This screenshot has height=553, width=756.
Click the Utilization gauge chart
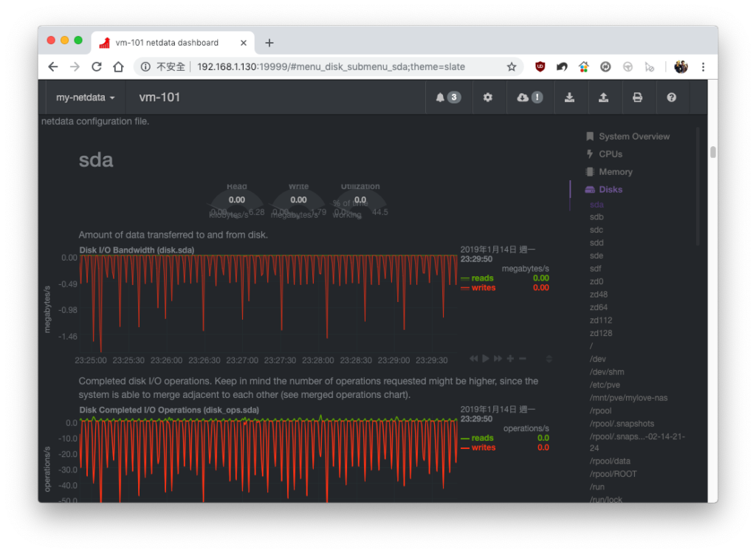click(360, 201)
